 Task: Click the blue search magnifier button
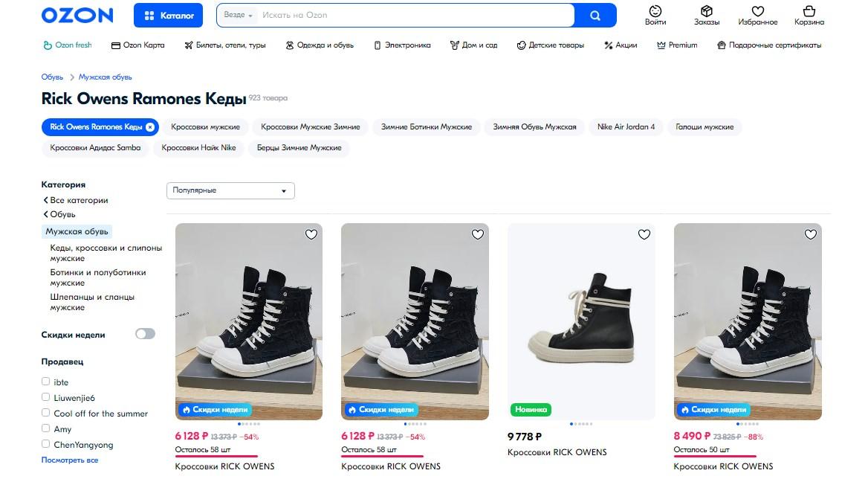(595, 15)
